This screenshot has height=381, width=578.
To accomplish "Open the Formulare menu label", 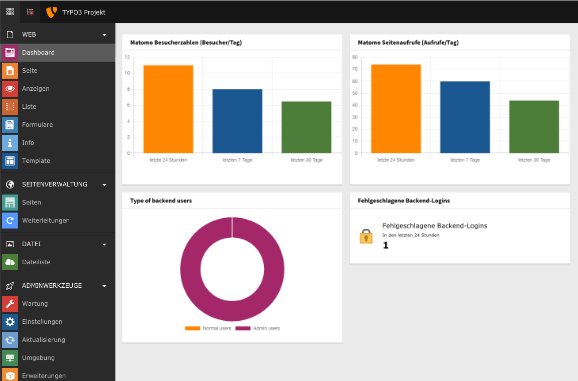I will [x=37, y=125].
